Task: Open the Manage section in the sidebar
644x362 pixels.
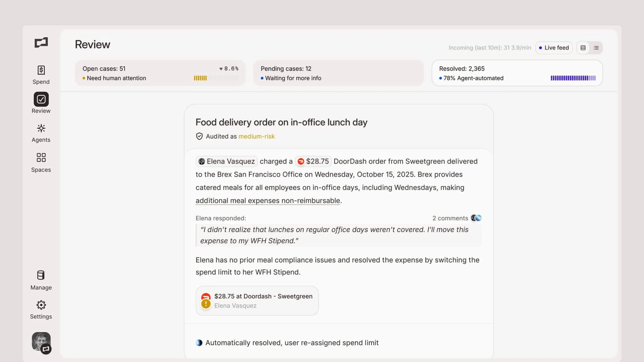Action: (41, 280)
